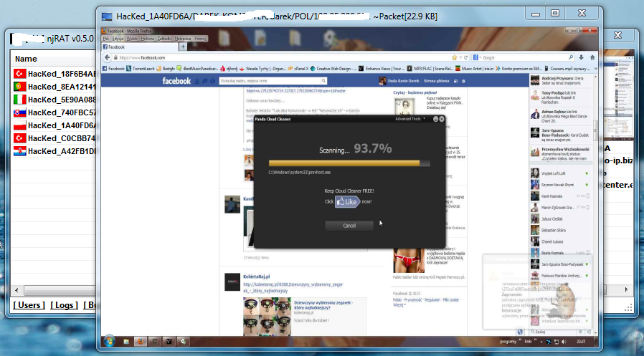The height and width of the screenshot is (356, 644).
Task: Click the Name column header in njRAT
Action: (x=53, y=59)
